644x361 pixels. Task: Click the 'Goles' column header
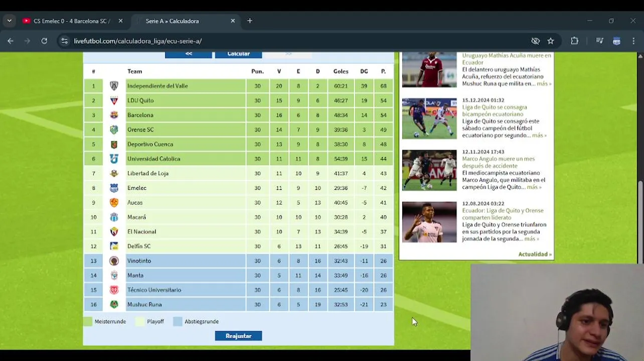tap(341, 71)
